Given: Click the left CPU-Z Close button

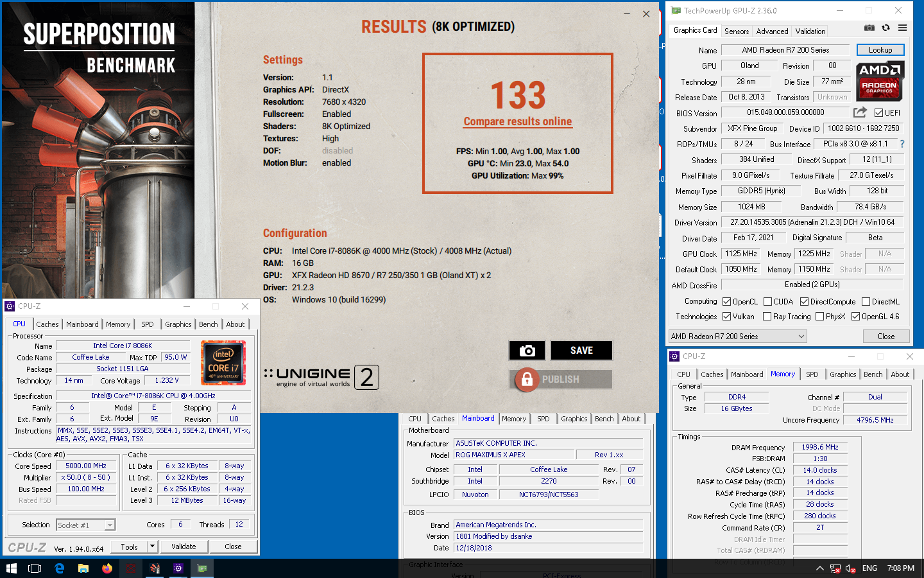Looking at the screenshot, I should (x=233, y=547).
